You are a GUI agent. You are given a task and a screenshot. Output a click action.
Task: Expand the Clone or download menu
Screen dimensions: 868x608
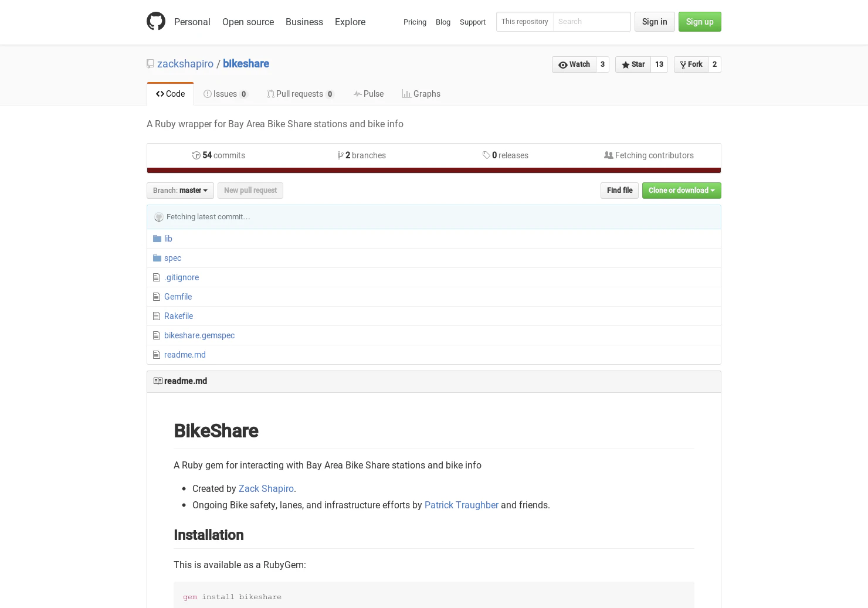point(681,191)
